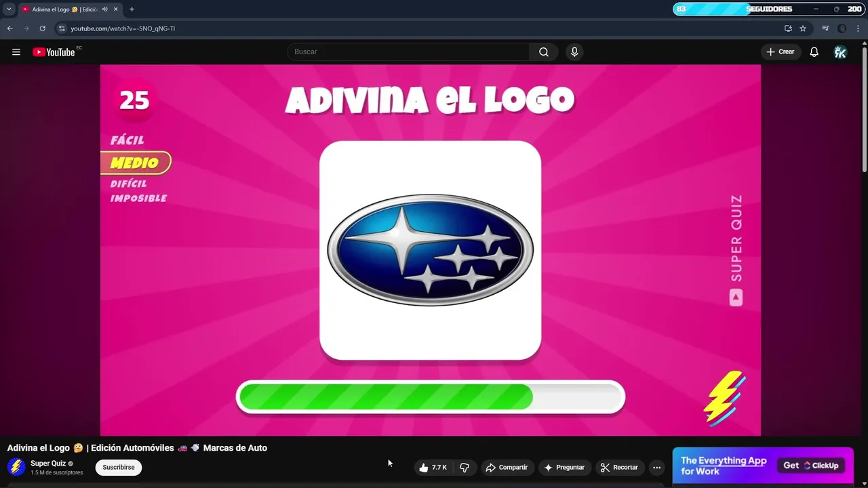868x488 pixels.
Task: Open the Super Quiz channel name link
Action: (48, 464)
